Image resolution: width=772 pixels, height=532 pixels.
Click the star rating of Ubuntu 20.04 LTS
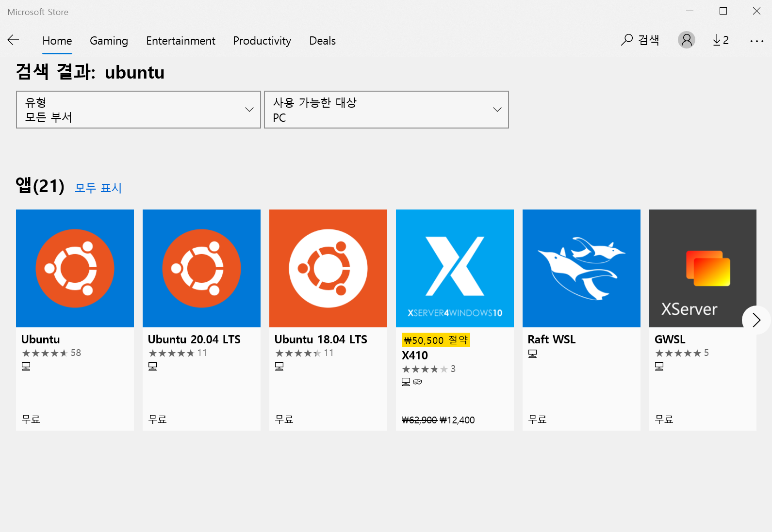(x=178, y=353)
